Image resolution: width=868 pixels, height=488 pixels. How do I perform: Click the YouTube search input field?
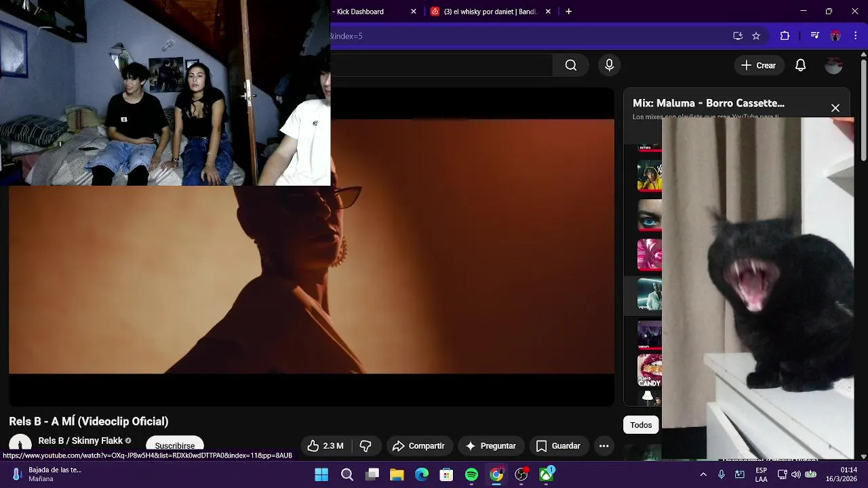[x=441, y=65]
